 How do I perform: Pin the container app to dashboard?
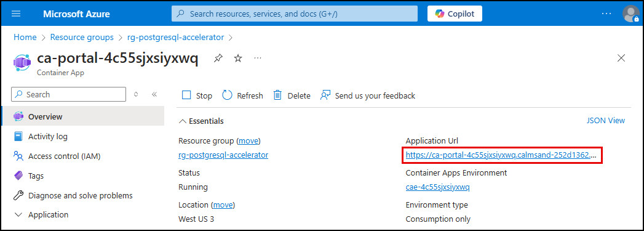218,59
